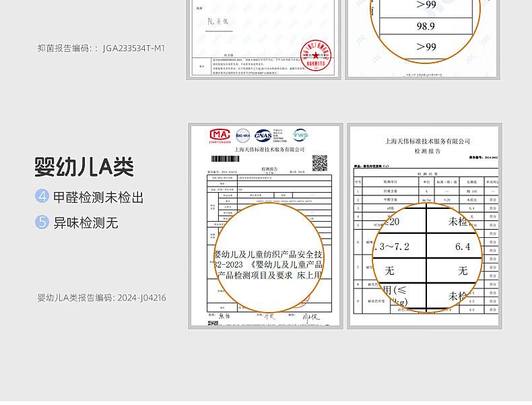Screen dimensions: 532x405
Task: Click the red MA certification logo
Action: [x=220, y=135]
